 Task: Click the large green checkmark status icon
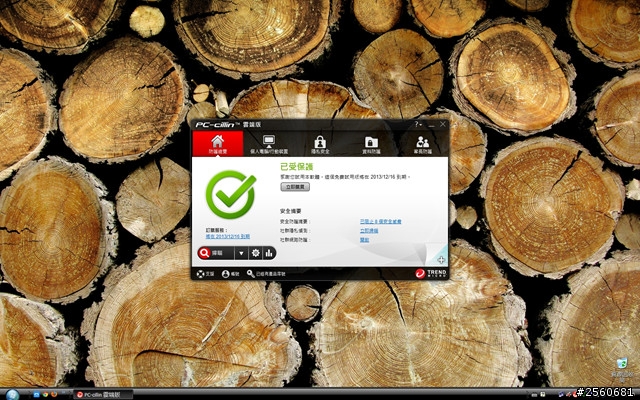[231, 195]
